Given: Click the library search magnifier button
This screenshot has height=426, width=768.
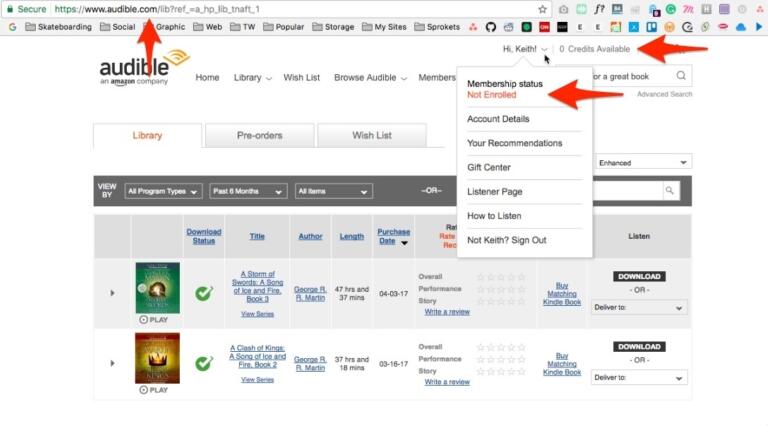Looking at the screenshot, I should point(670,190).
